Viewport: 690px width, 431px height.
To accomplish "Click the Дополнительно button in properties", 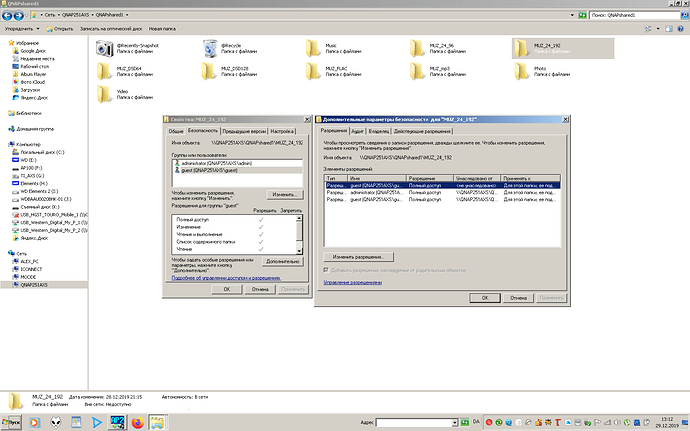I will [284, 260].
